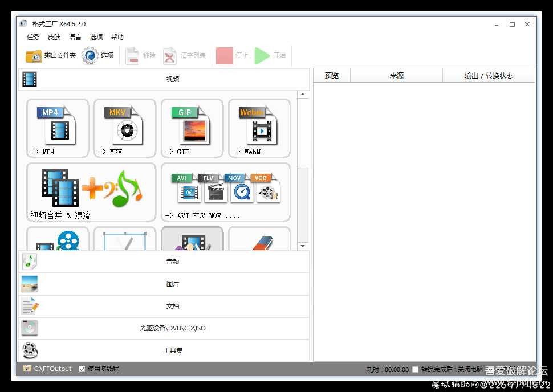Click the green Start (开始) play icon
This screenshot has height=392, width=553.
pos(262,56)
